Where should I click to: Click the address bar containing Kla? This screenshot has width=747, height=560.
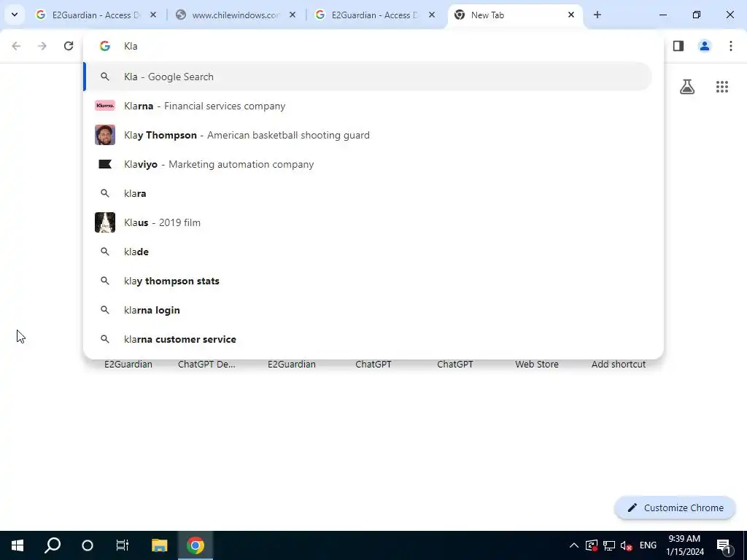[373, 46]
